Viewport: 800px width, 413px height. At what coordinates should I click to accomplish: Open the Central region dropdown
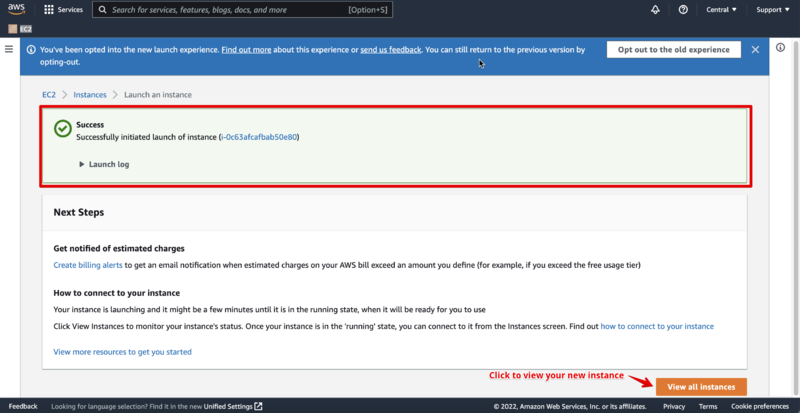[x=721, y=10]
